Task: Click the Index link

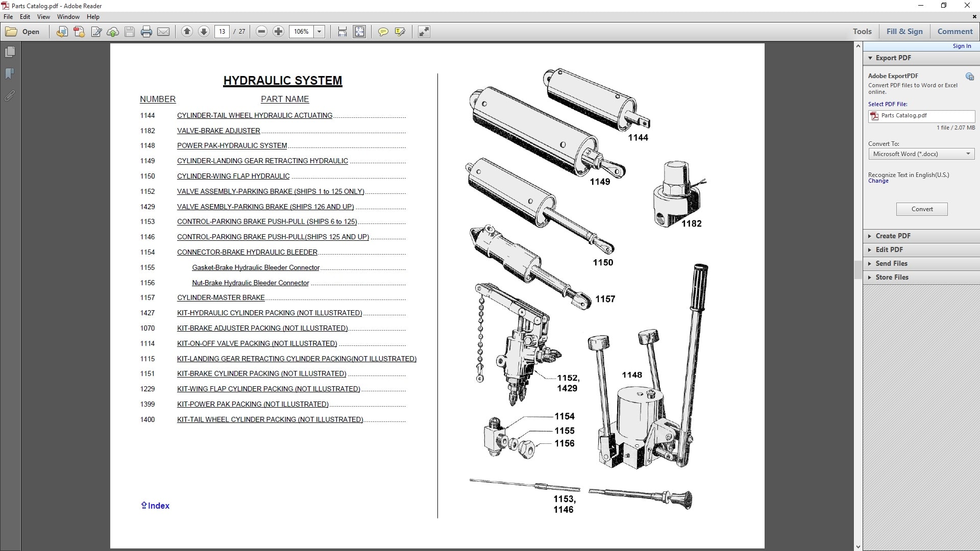Action: pos(155,506)
